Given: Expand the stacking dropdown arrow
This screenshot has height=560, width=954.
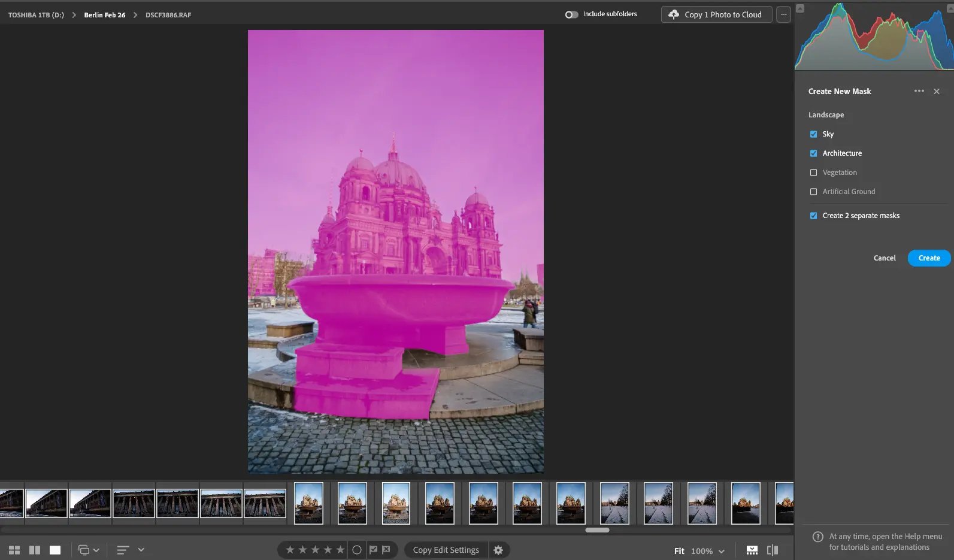Looking at the screenshot, I should click(x=96, y=550).
